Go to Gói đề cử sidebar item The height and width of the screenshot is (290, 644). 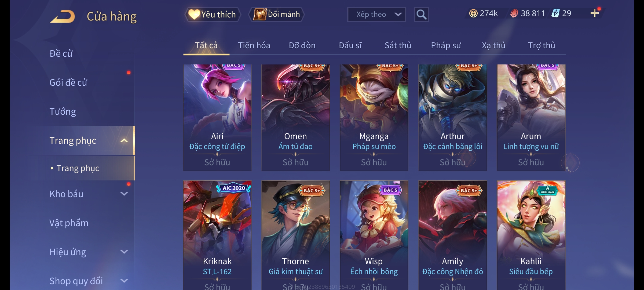(x=68, y=82)
